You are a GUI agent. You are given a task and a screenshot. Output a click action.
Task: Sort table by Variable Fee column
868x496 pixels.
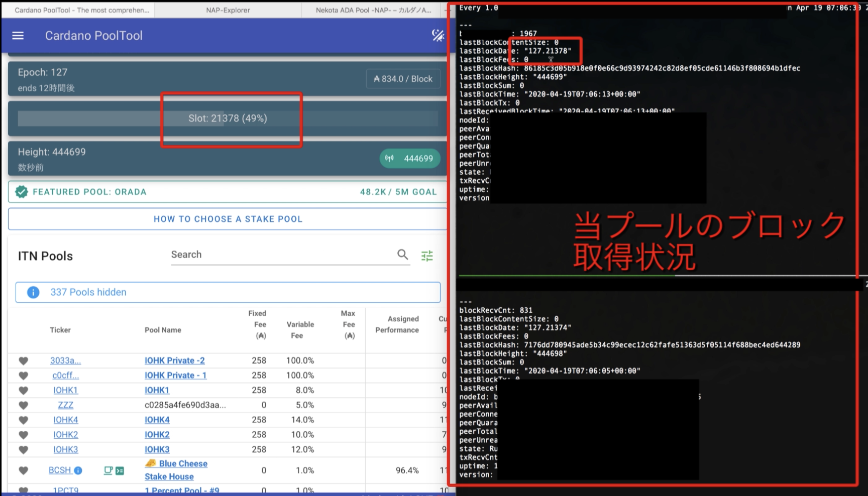(300, 330)
